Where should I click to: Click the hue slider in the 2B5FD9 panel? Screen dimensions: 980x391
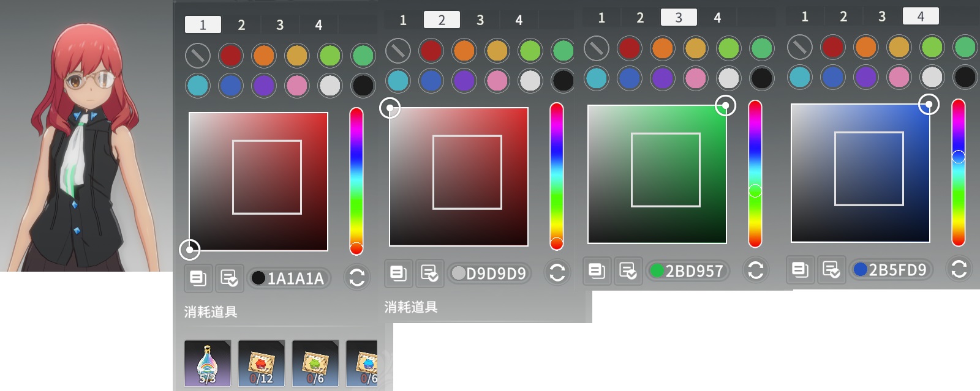click(959, 173)
